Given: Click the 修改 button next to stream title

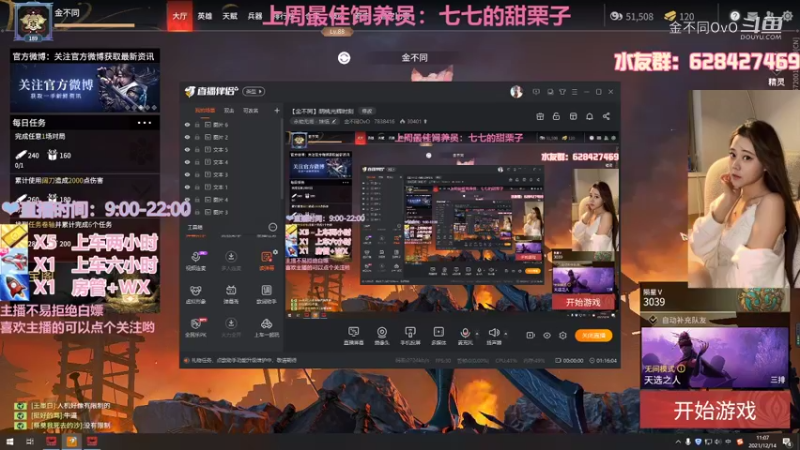Looking at the screenshot, I should pyautogui.click(x=367, y=111).
